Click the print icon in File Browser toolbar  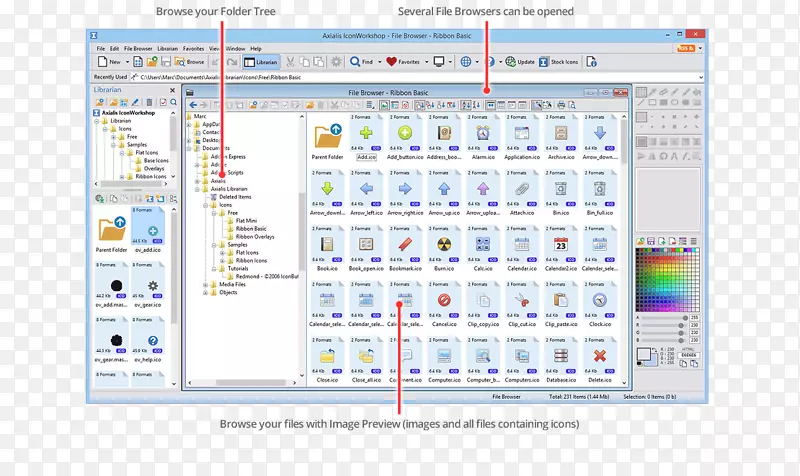pyautogui.click(x=561, y=105)
